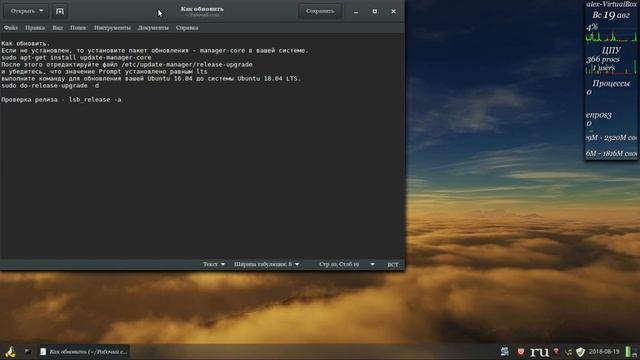Viewport: 640px width, 360px height.
Task: Open the Справка menu
Action: tap(187, 28)
